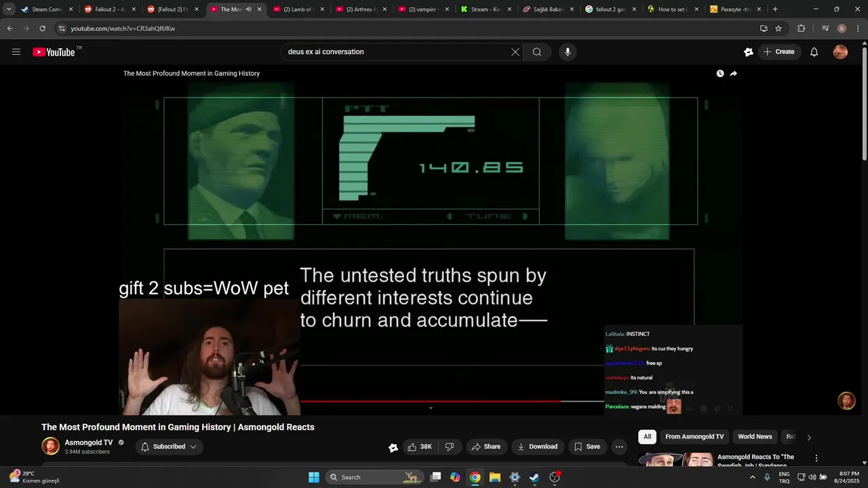Show hidden system tray icons chevron
868x488 pixels.
(752, 477)
